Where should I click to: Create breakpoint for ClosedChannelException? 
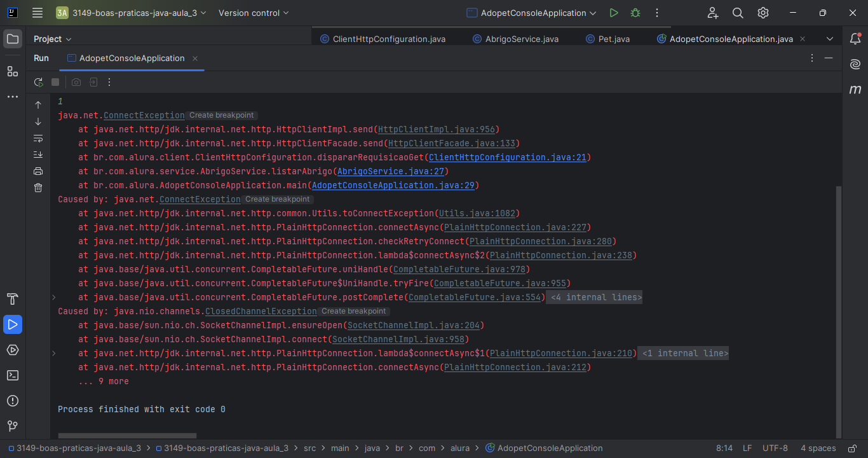354,311
